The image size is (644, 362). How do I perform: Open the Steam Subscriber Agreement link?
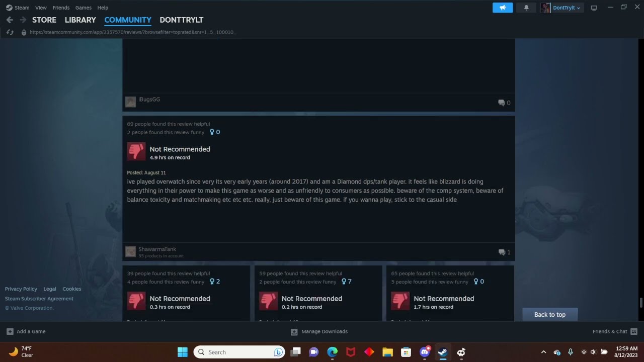pyautogui.click(x=39, y=299)
